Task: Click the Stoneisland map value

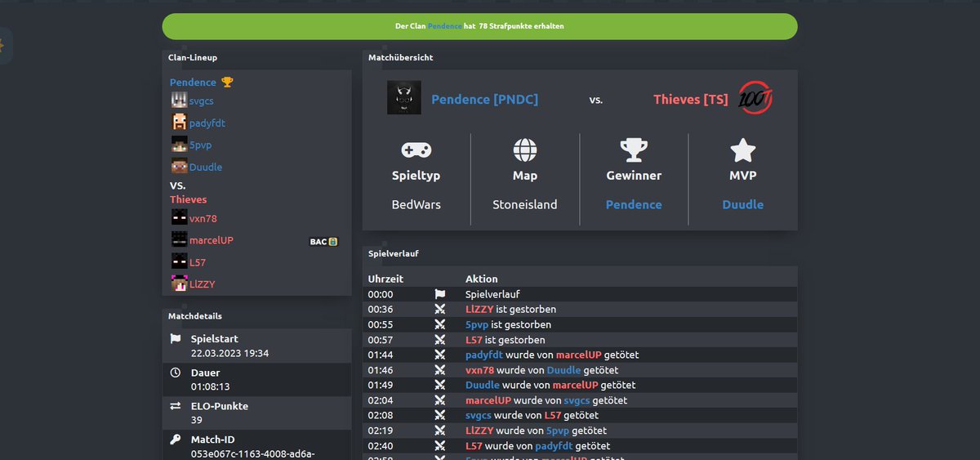Action: click(525, 204)
